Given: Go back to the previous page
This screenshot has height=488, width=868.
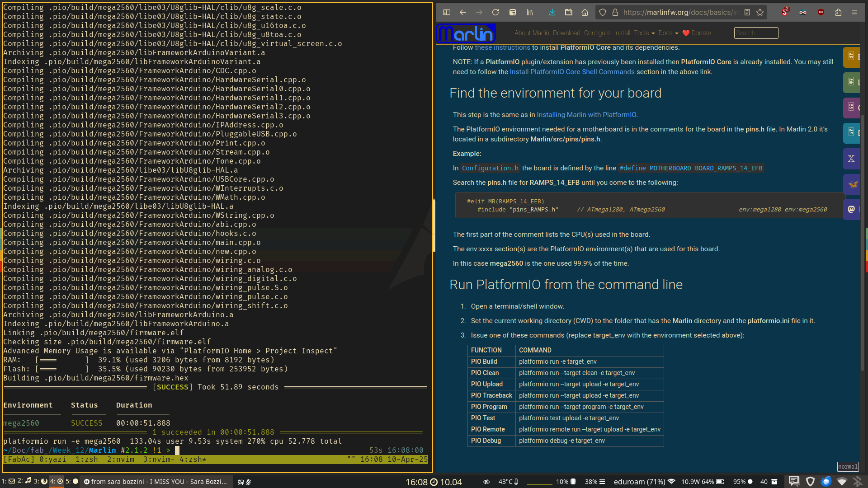Looking at the screenshot, I should (463, 13).
